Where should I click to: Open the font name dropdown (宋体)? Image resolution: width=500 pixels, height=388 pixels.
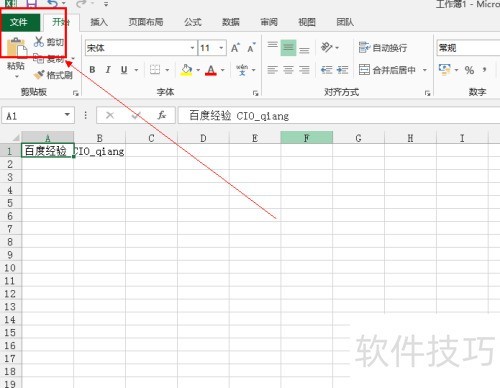[192, 48]
